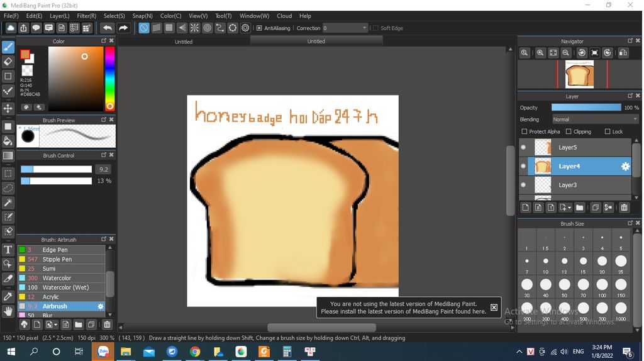Viewport: 644px width, 361px height.
Task: Select the Magic Wand tool
Action: [x=8, y=203]
